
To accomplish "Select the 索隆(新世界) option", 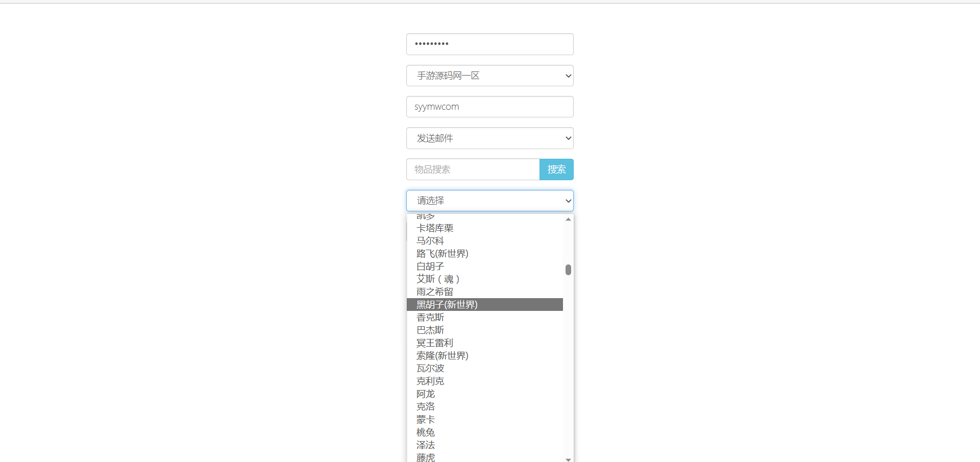I will click(x=442, y=356).
